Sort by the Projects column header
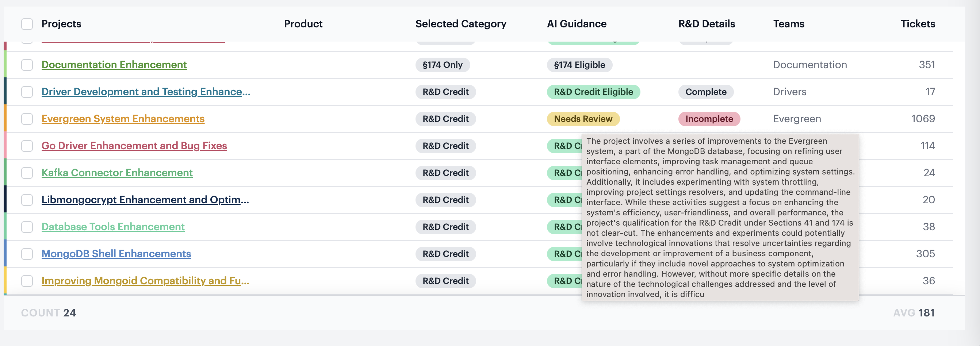Image resolution: width=980 pixels, height=346 pixels. pos(61,24)
